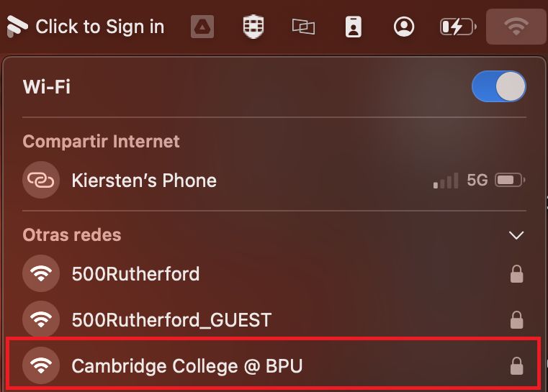Click the "Click to Sign in" text

pyautogui.click(x=99, y=27)
